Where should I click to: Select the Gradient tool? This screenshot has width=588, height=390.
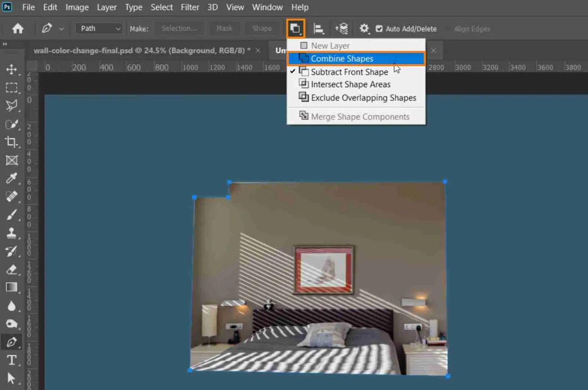click(x=12, y=287)
